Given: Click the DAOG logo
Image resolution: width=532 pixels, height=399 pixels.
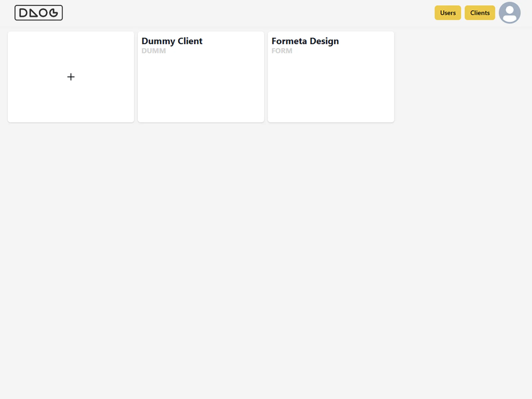Looking at the screenshot, I should (38, 13).
